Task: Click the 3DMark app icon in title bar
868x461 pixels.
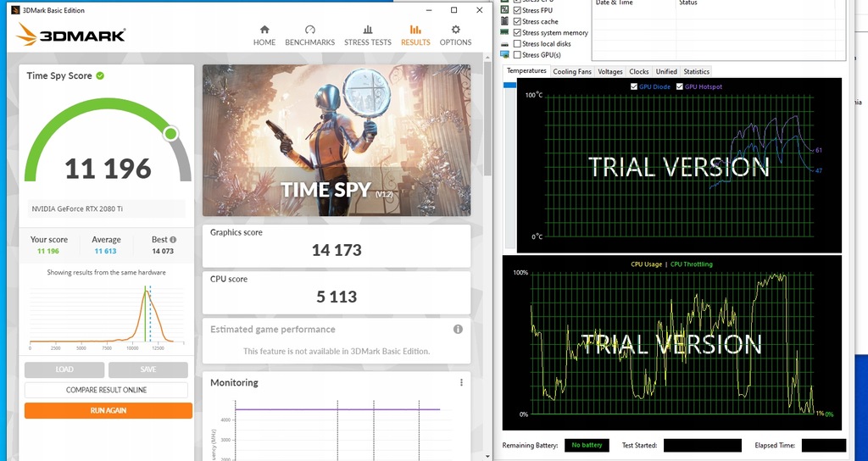Action: tap(15, 10)
